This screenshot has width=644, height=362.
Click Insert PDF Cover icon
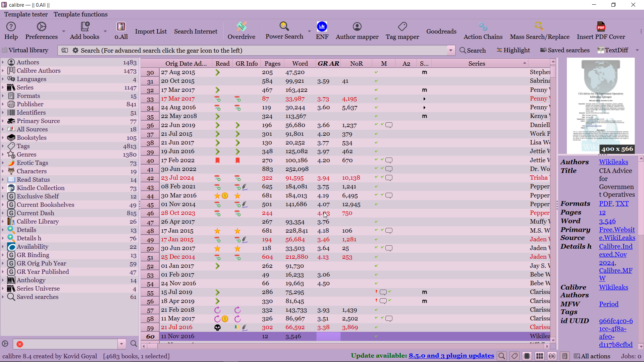point(601,27)
